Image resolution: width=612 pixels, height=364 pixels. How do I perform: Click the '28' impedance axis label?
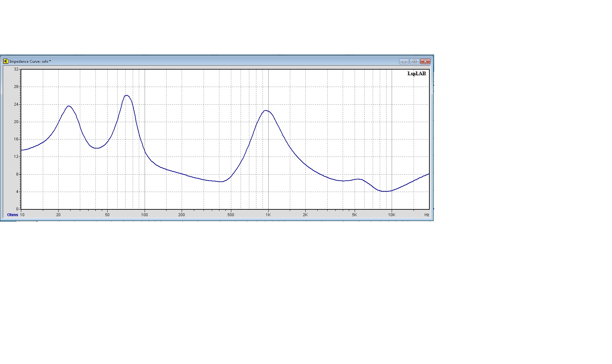[16, 87]
